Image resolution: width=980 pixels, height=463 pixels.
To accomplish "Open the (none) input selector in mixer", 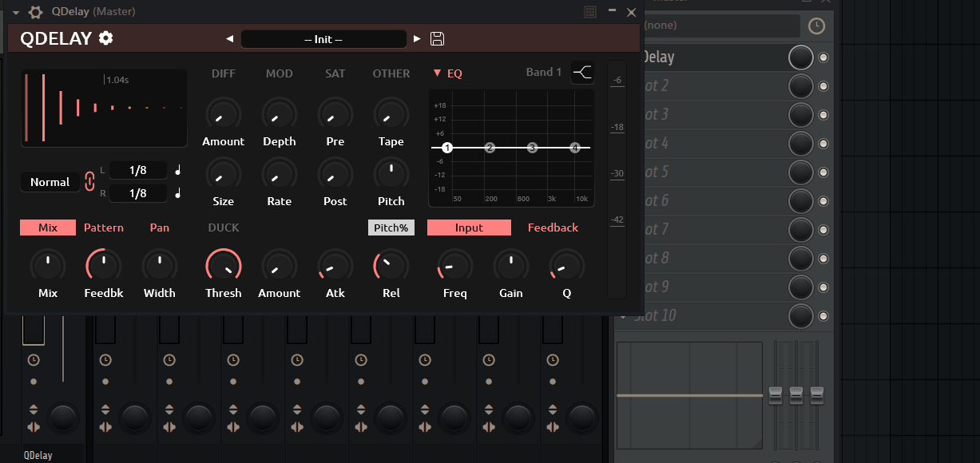I will tap(721, 26).
